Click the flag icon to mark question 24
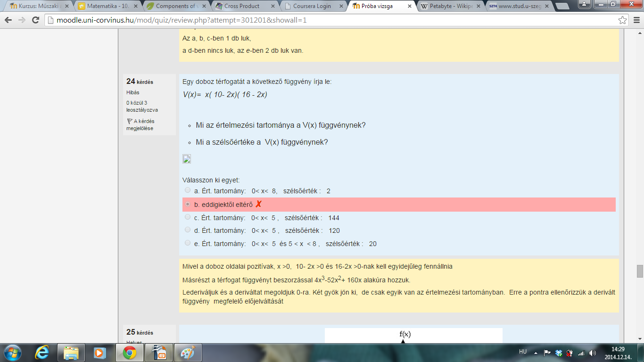The image size is (644, 362). point(129,121)
